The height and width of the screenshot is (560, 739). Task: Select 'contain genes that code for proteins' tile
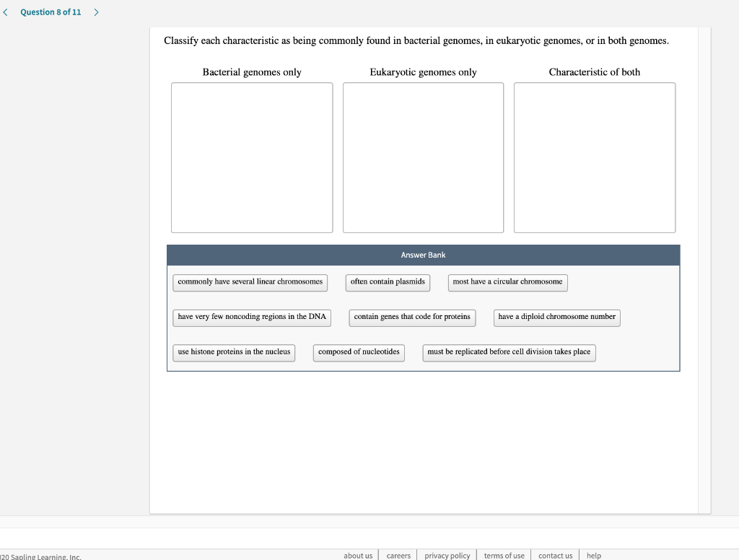coord(412,318)
